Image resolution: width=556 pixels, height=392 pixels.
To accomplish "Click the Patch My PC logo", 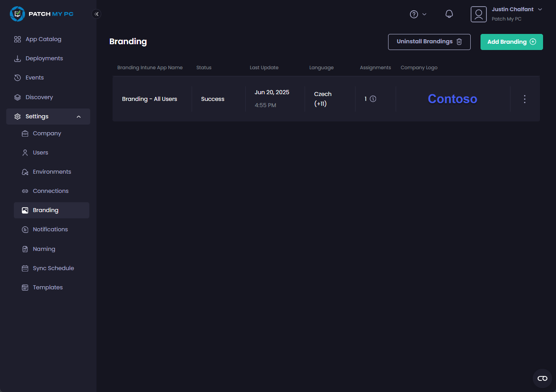I will (x=42, y=14).
